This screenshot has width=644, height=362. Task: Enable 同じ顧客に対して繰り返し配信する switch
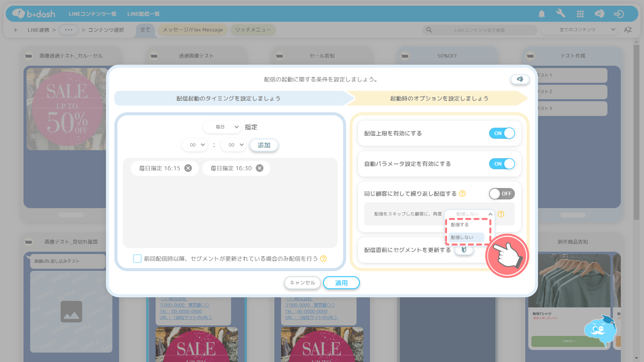[502, 194]
